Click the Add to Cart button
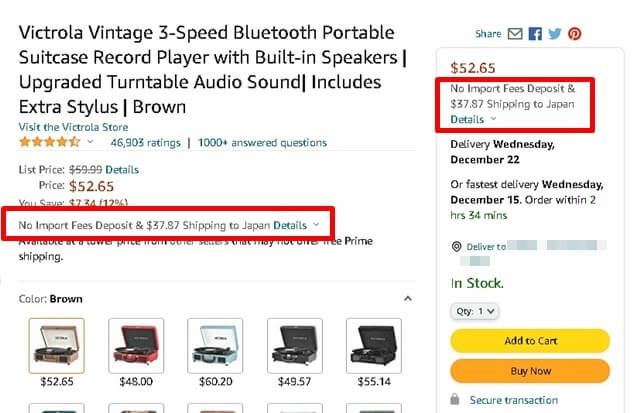This screenshot has width=640, height=413. [x=530, y=341]
